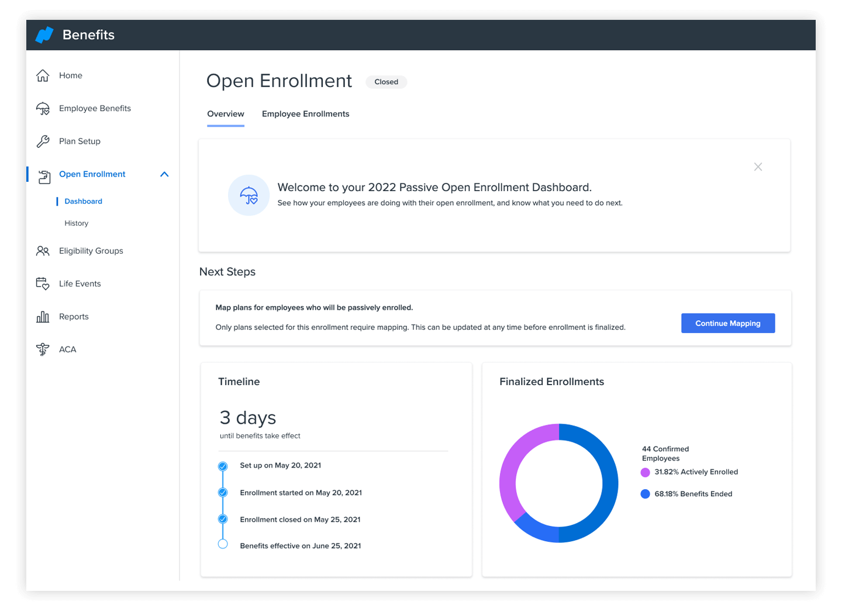This screenshot has height=616, width=842.
Task: Click the Continue Mapping button
Action: [727, 323]
